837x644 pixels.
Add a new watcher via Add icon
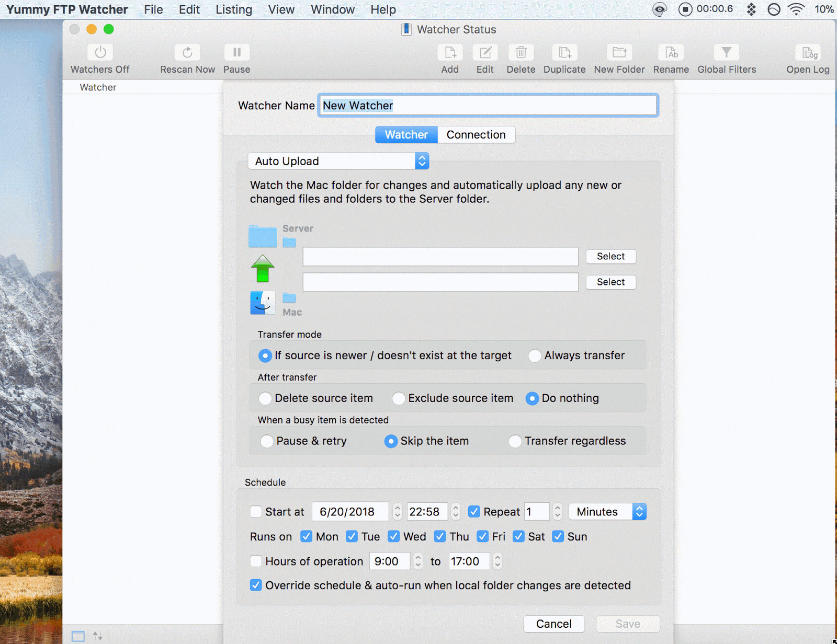[x=450, y=52]
